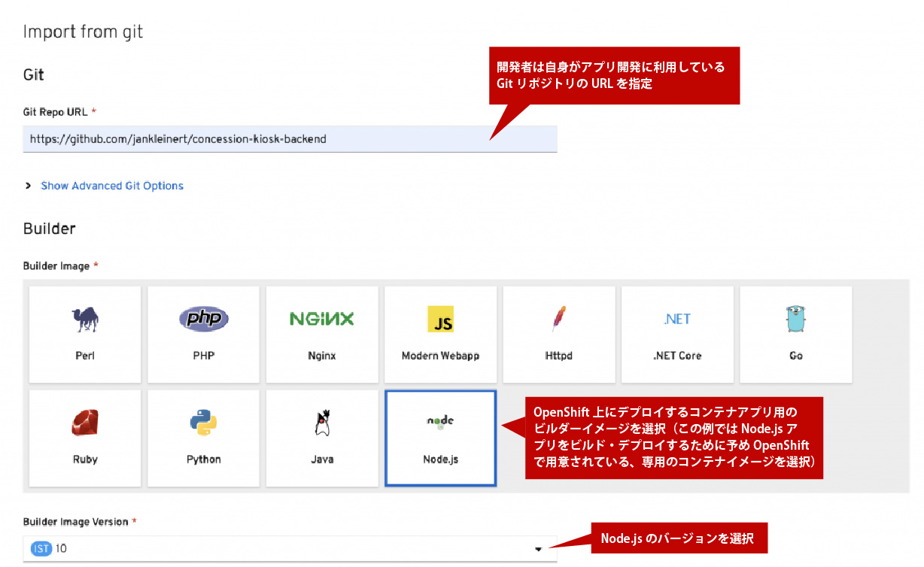Screen dimensions: 924x567
Task: Click the selected Node.js builder card
Action: click(440, 438)
